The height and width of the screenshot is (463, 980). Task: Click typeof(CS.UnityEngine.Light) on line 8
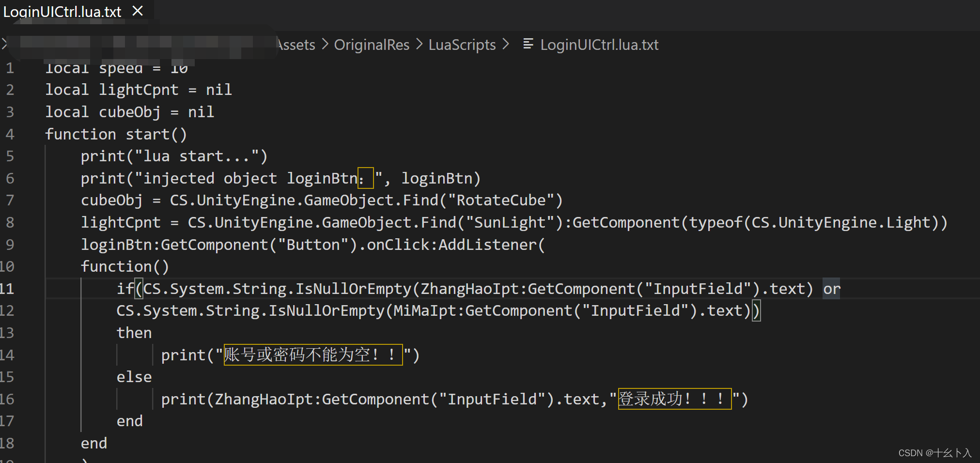pos(814,222)
